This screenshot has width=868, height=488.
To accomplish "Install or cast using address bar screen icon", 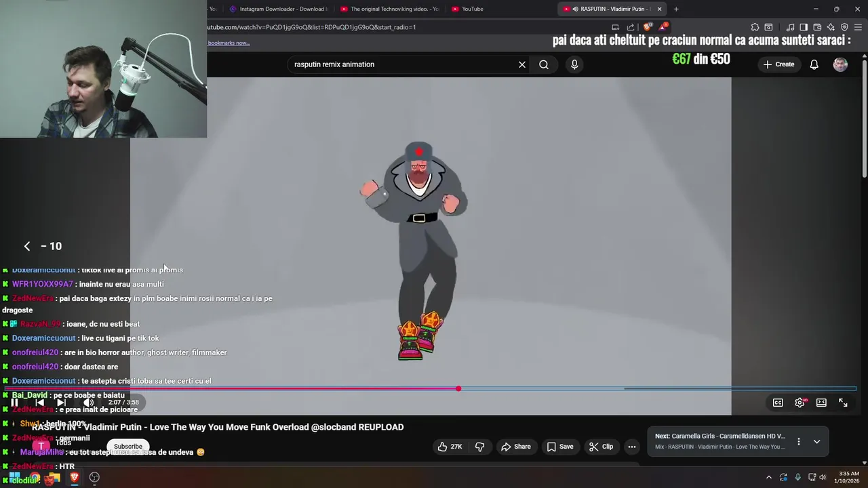I will pyautogui.click(x=615, y=27).
